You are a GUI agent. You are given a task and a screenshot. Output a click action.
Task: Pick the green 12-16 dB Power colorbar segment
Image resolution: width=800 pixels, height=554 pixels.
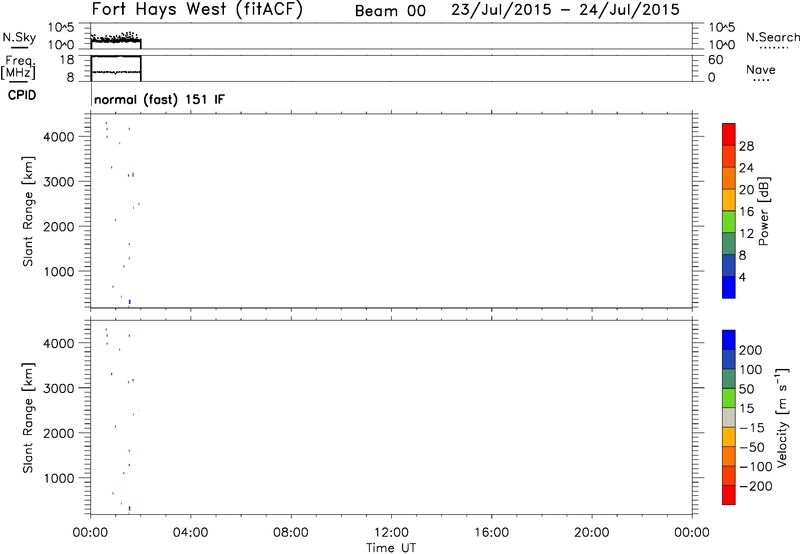coord(729,221)
